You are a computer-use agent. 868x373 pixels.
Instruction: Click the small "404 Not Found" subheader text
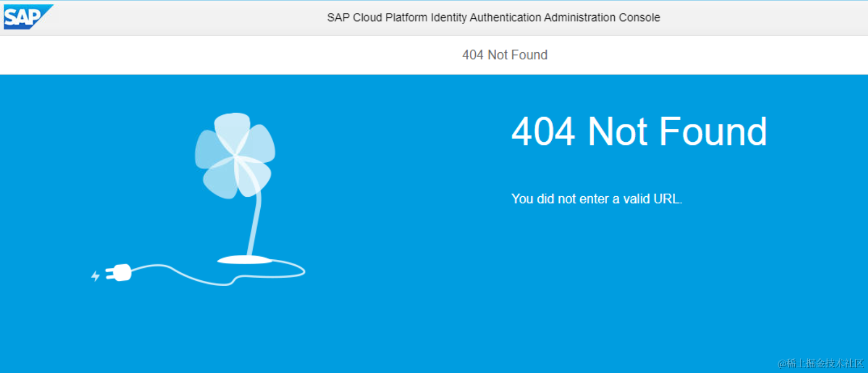505,55
